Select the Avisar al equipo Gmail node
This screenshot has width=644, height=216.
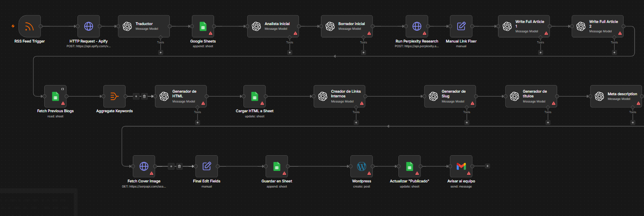pyautogui.click(x=461, y=166)
